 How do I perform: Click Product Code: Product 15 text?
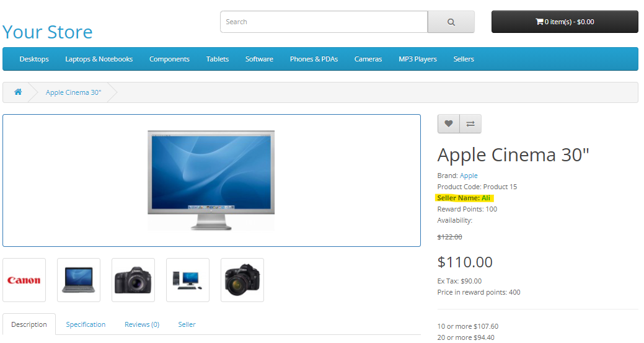click(477, 187)
